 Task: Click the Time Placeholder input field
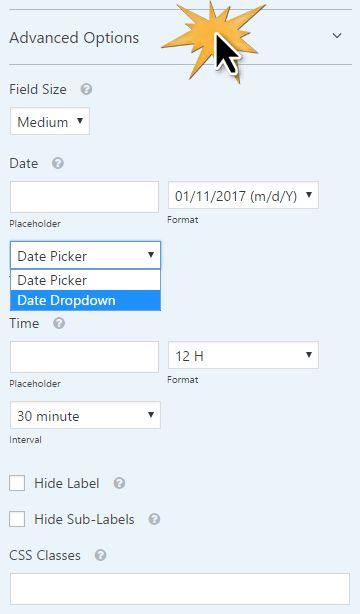tap(85, 357)
